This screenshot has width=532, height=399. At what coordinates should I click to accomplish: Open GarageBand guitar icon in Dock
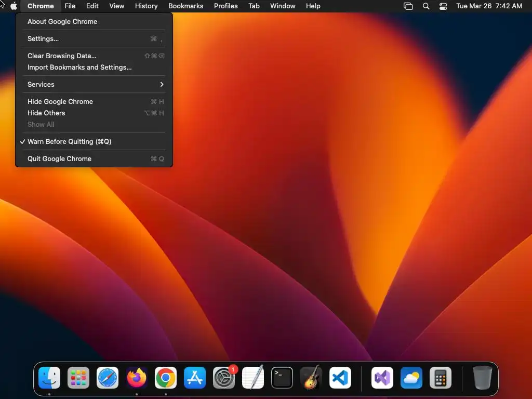tap(311, 378)
